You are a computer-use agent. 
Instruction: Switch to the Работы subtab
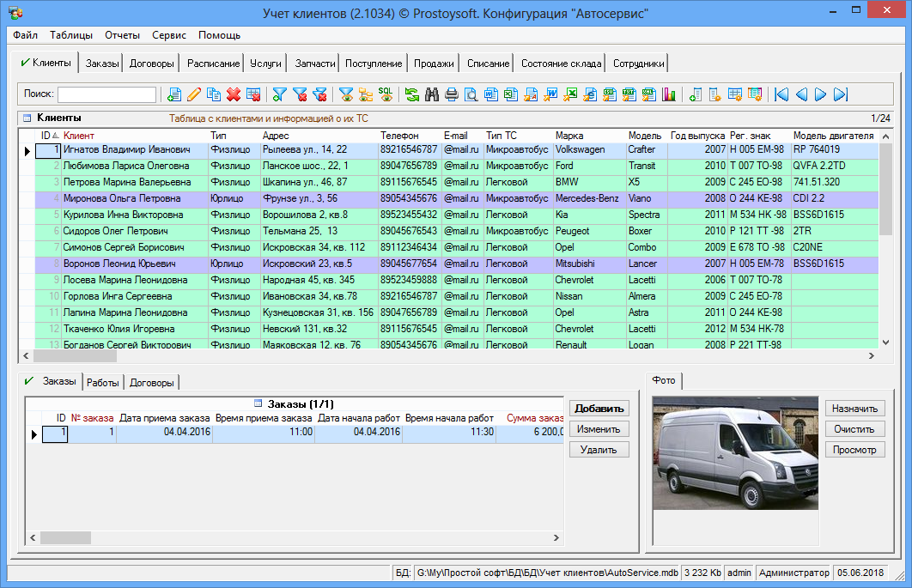pos(102,383)
